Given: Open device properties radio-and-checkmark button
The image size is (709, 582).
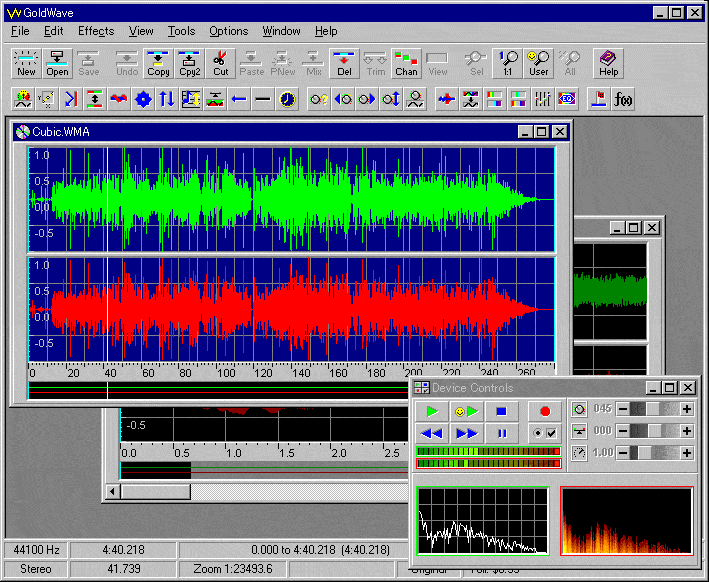Looking at the screenshot, I should point(545,433).
